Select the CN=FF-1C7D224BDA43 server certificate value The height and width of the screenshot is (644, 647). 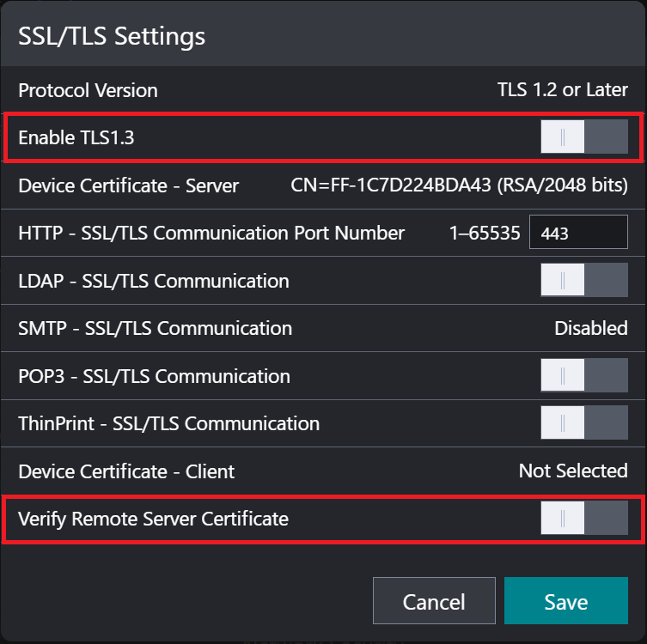(460, 185)
